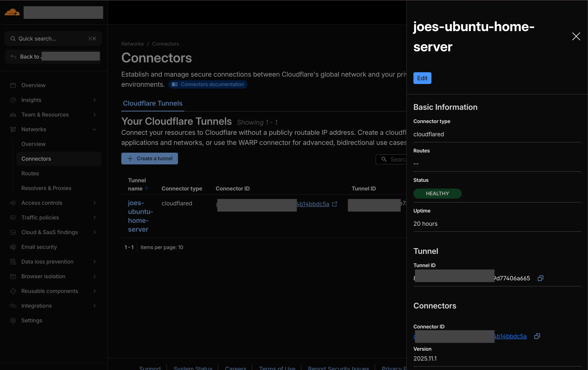Viewport: 588px width, 370px height.
Task: Click the Settings gear icon in sidebar
Action: click(13, 320)
